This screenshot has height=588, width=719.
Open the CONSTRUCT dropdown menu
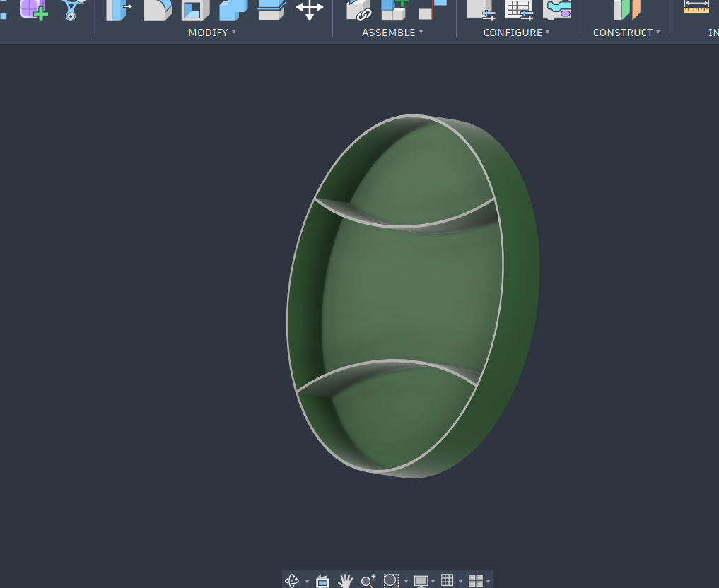tap(626, 33)
